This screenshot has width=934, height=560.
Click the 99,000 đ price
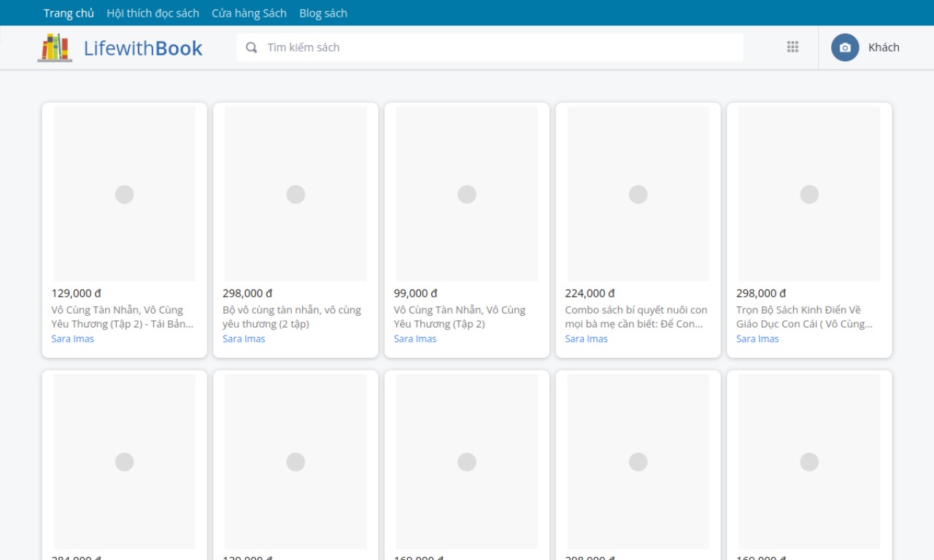click(416, 293)
